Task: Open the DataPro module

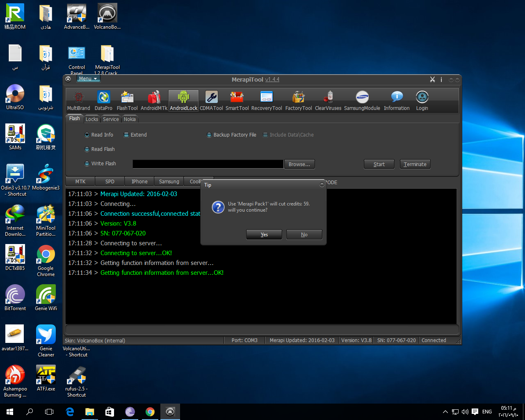Action: tap(103, 101)
